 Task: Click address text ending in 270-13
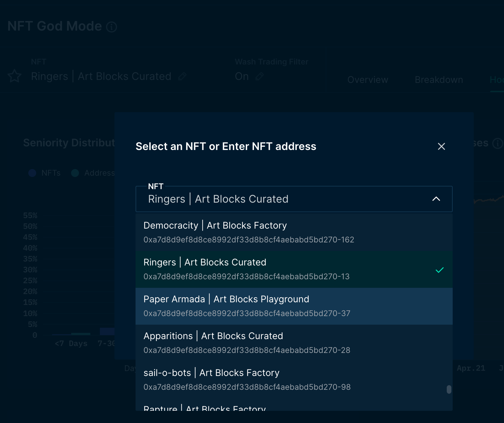coord(246,277)
